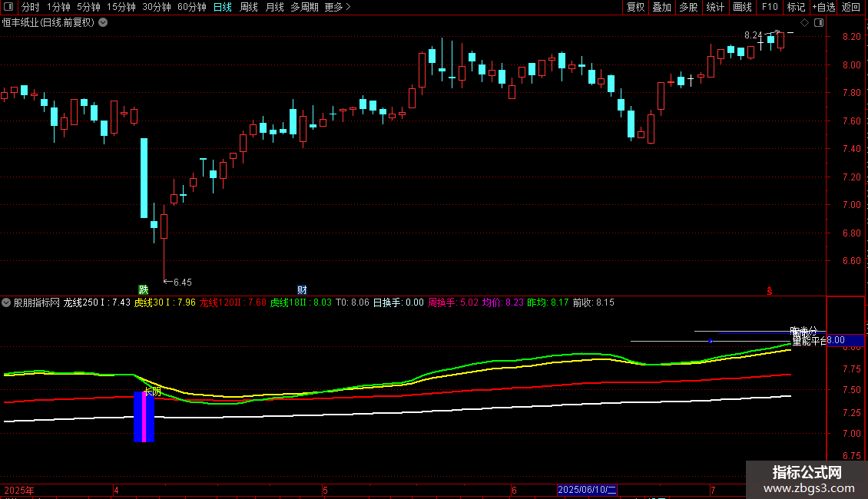Select the 15分钟 period

[121, 7]
